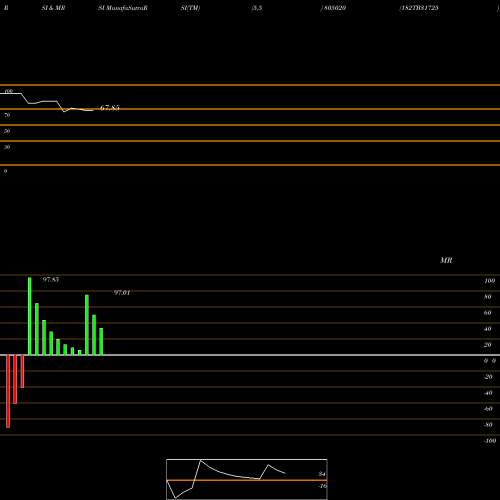The width and height of the screenshot is (500, 500).
Task: Click the MRSI peak label 97.85
Action: click(51, 279)
